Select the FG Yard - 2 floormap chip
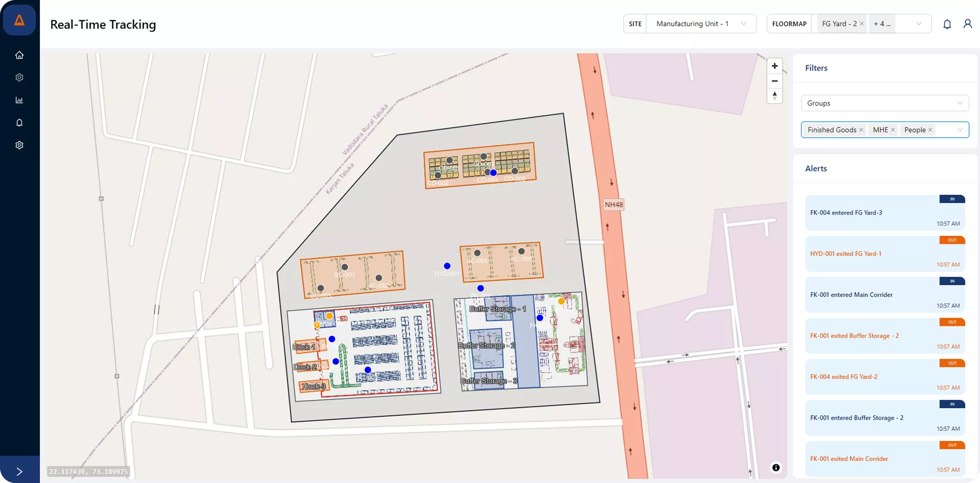Screen dimensions: 980x483 [838, 23]
